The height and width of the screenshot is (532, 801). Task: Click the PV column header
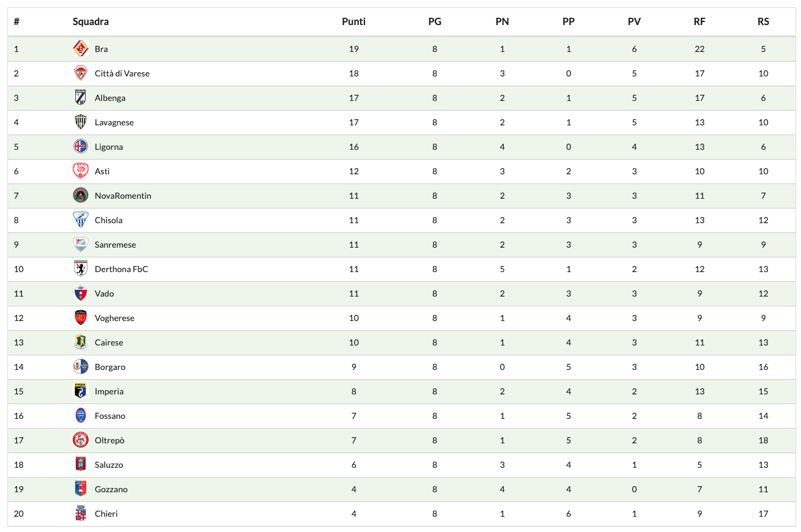pyautogui.click(x=634, y=21)
